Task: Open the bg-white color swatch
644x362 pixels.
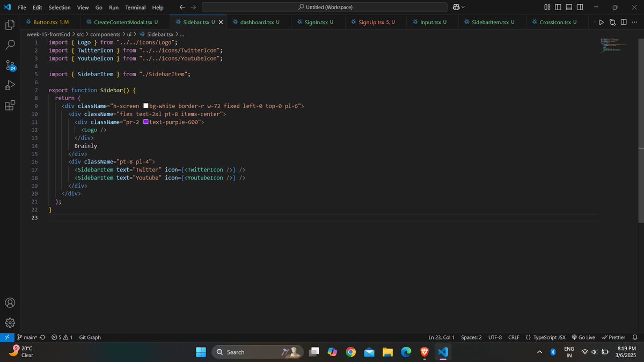Action: tap(145, 106)
